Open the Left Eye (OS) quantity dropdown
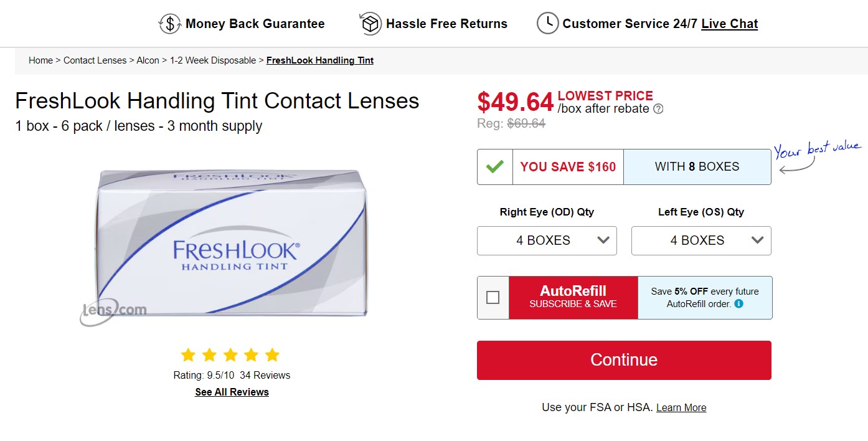 point(701,240)
